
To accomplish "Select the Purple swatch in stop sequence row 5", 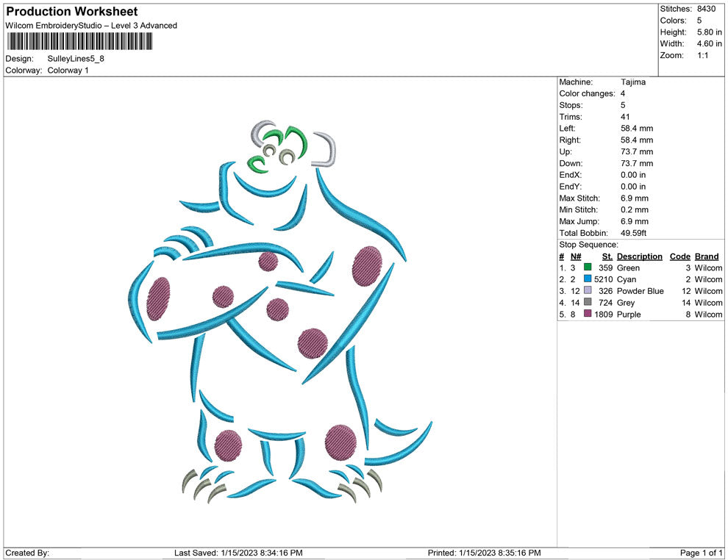I will 587,315.
